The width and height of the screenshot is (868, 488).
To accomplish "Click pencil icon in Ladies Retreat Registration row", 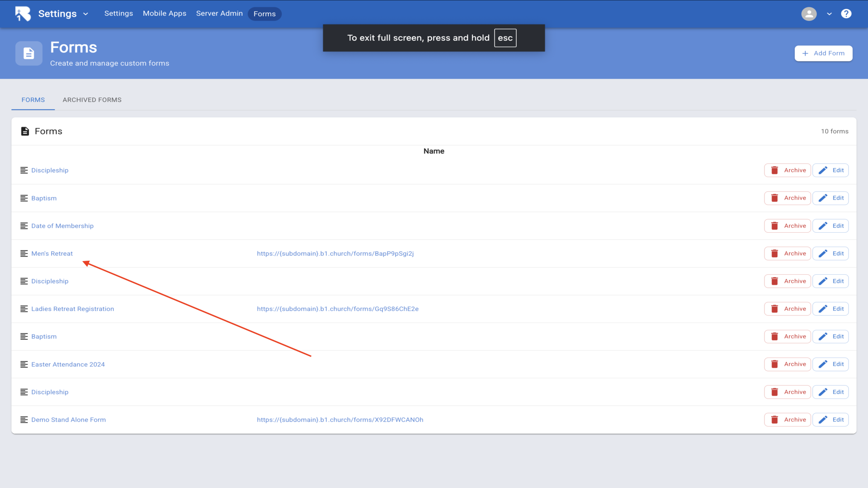I will click(823, 309).
